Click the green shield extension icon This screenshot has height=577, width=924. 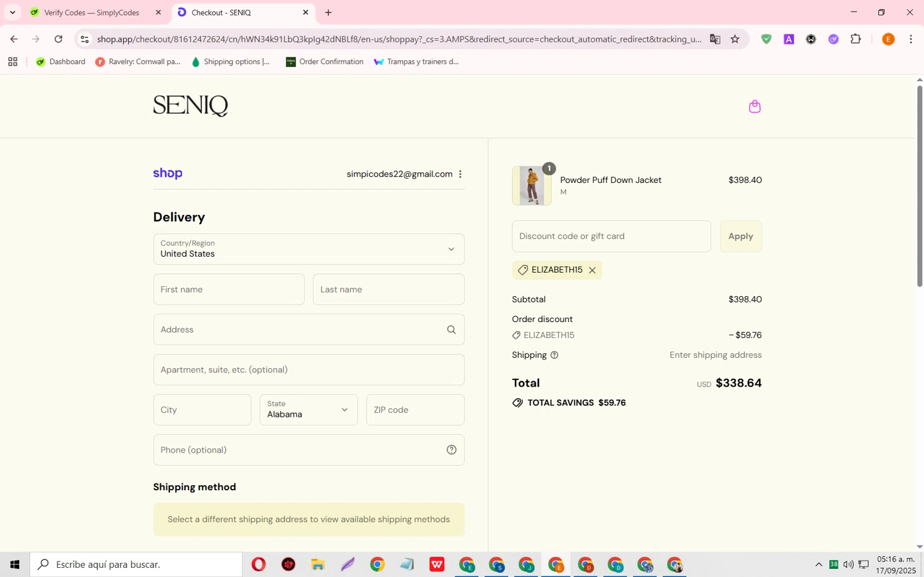(x=766, y=39)
